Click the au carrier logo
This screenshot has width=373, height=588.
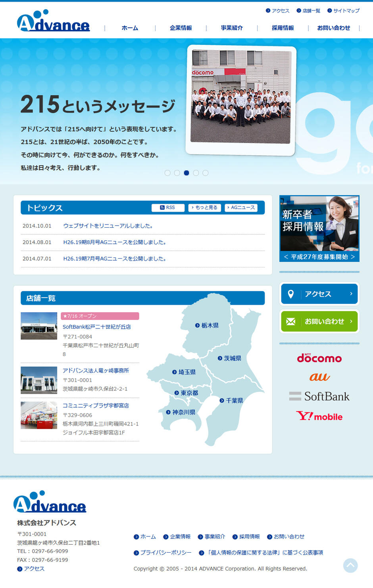coord(319,377)
